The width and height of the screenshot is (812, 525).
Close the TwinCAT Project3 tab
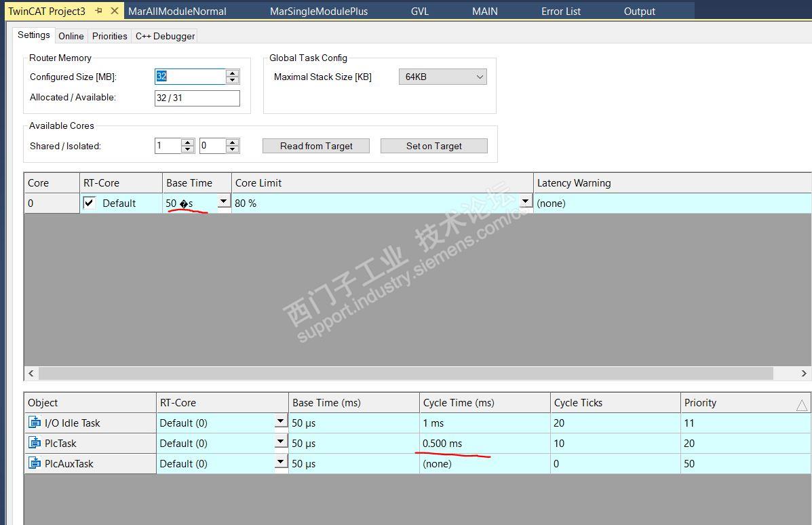[x=115, y=11]
